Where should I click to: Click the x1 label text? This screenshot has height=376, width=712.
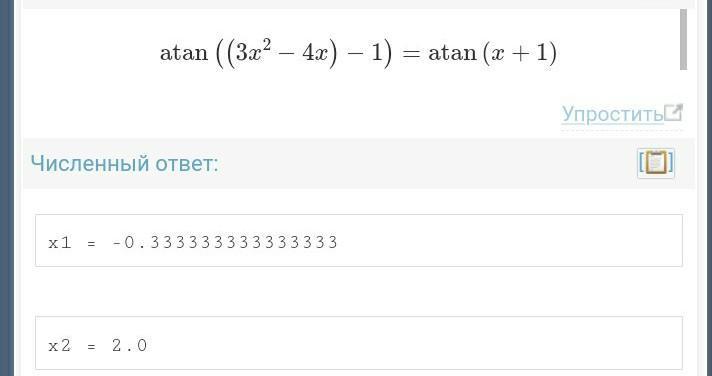point(60,242)
